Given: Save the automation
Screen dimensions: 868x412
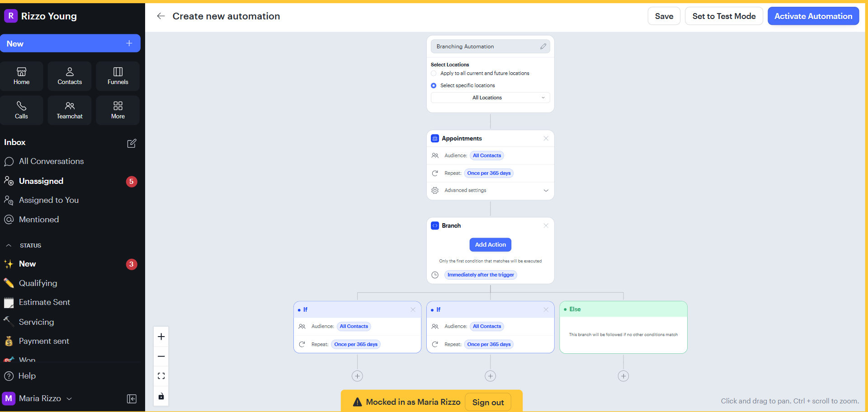Looking at the screenshot, I should tap(664, 16).
